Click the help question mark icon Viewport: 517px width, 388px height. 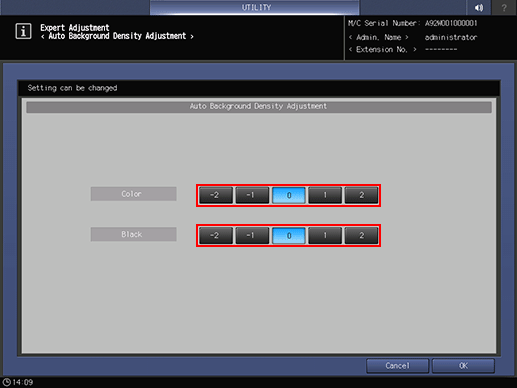(x=504, y=7)
